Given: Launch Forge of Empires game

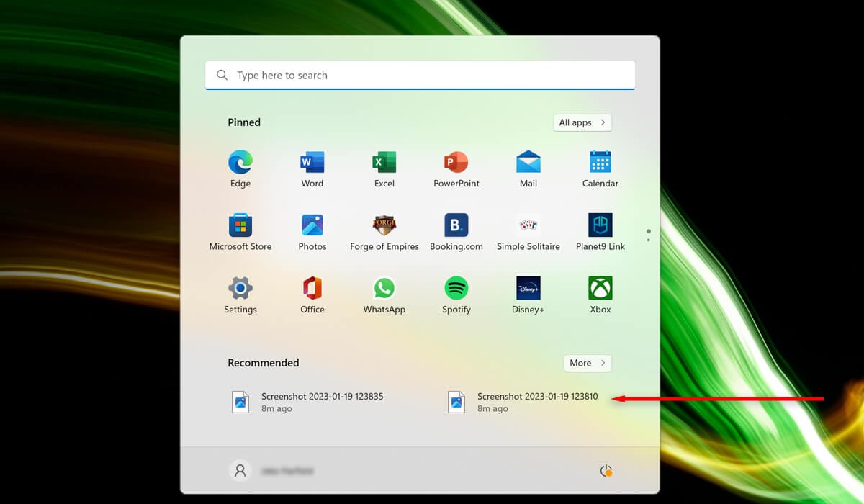Looking at the screenshot, I should click(384, 225).
